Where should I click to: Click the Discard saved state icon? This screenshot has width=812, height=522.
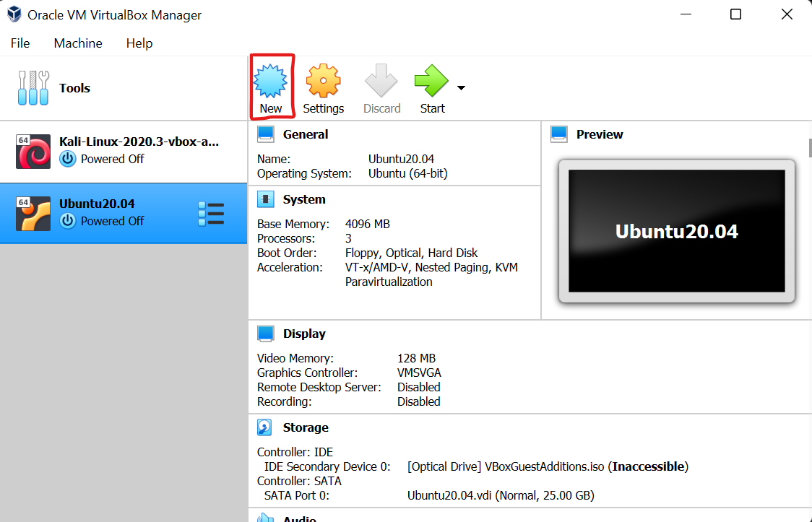[381, 81]
